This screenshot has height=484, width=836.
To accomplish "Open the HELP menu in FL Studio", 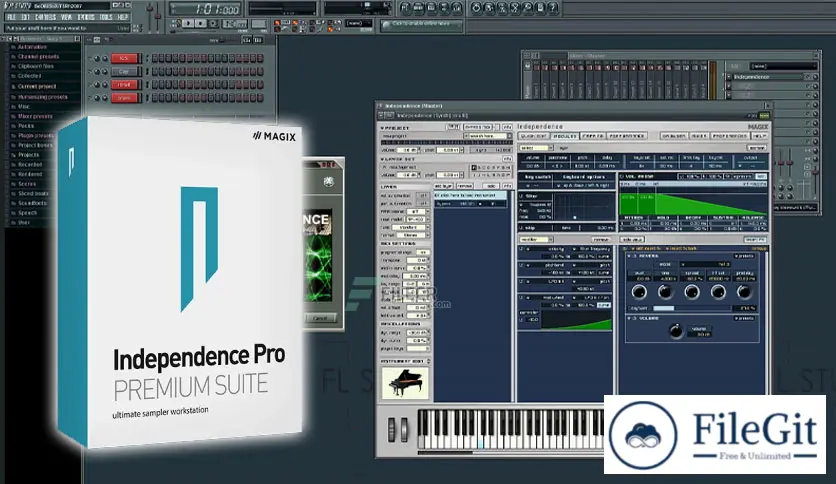I will 122,17.
